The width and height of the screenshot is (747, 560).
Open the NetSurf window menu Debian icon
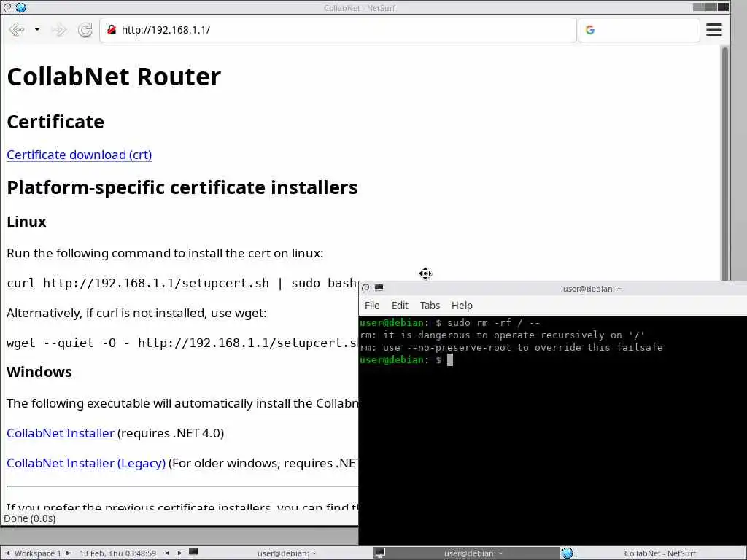[x=7, y=7]
